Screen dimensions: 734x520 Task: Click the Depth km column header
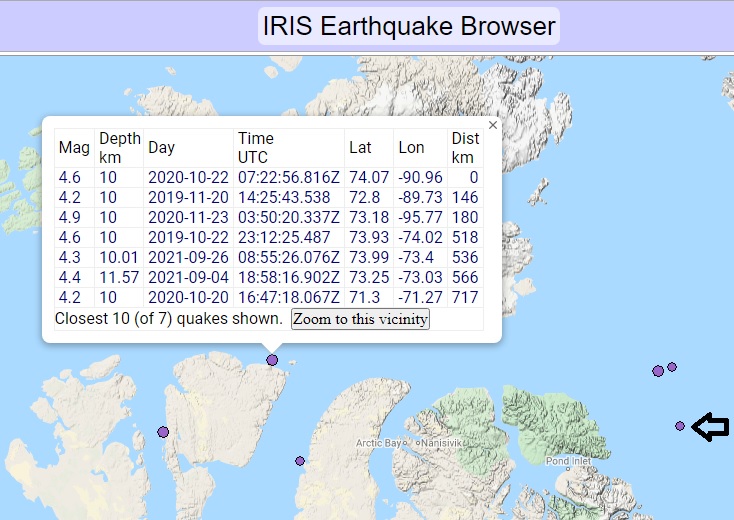click(x=119, y=148)
